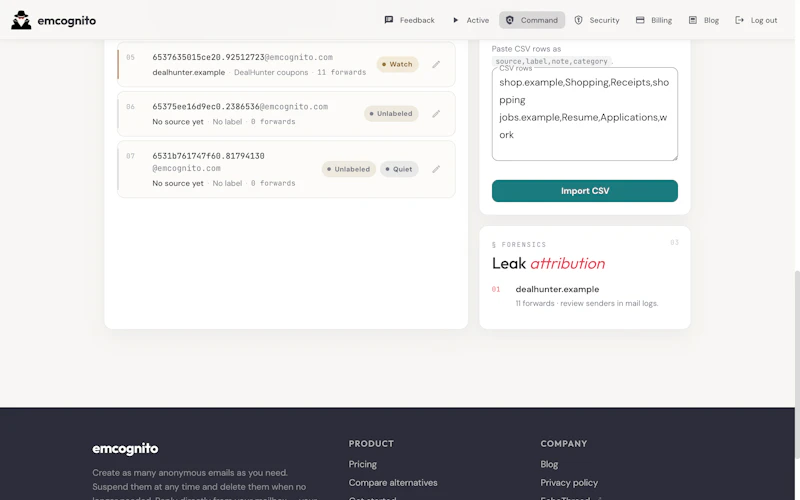800x500 pixels.
Task: Click the Unlabeled badge on alias 07
Action: tap(349, 169)
